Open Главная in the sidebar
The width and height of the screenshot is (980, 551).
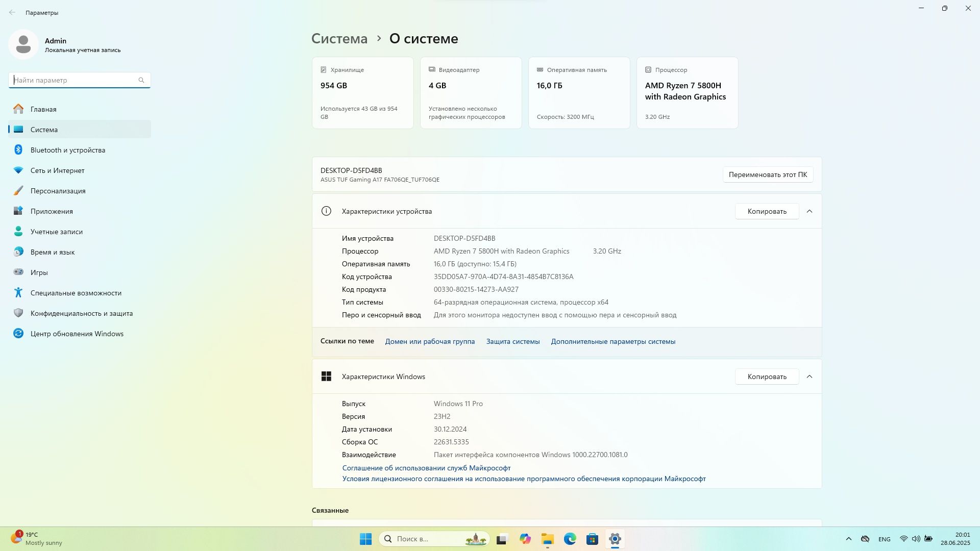80,109
